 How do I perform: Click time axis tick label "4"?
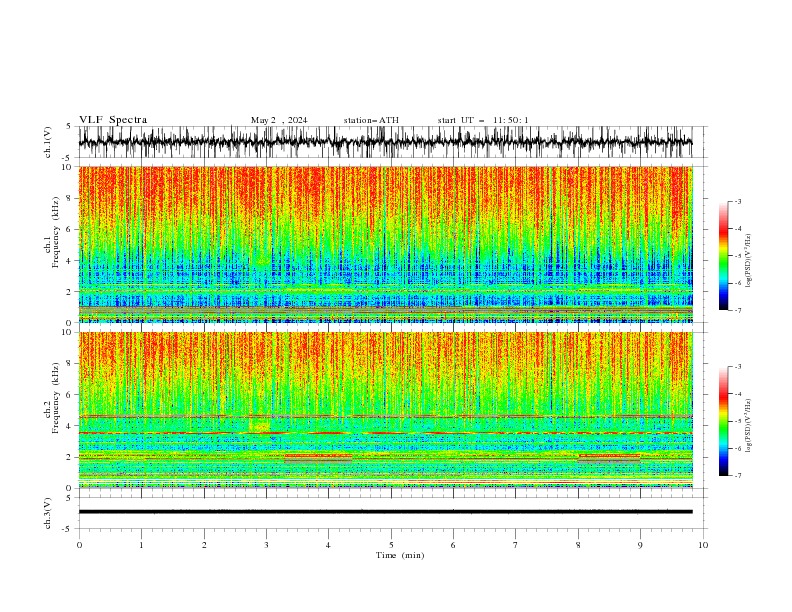pos(328,545)
